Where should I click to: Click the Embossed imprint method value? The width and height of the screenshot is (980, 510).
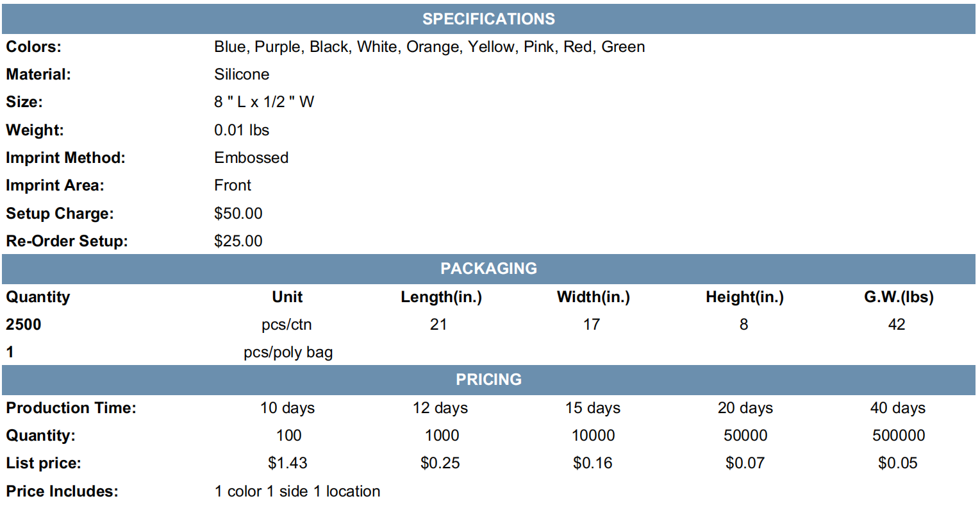pyautogui.click(x=251, y=158)
